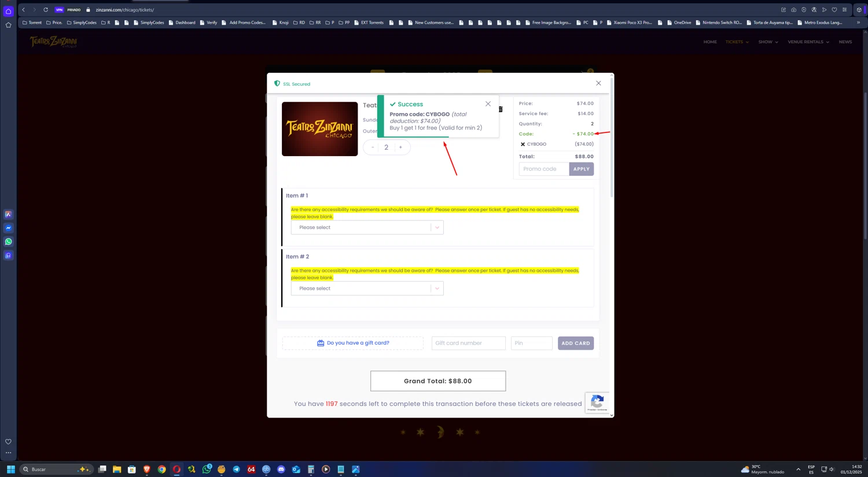The image size is (868, 477).
Task: Click the zinzanni.com address bar URL
Action: (x=125, y=10)
